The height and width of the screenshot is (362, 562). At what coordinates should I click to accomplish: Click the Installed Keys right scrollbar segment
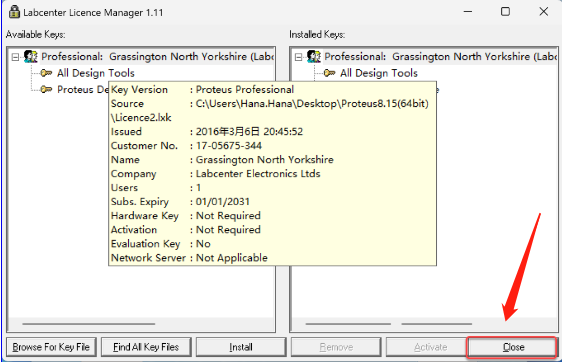tap(437, 324)
